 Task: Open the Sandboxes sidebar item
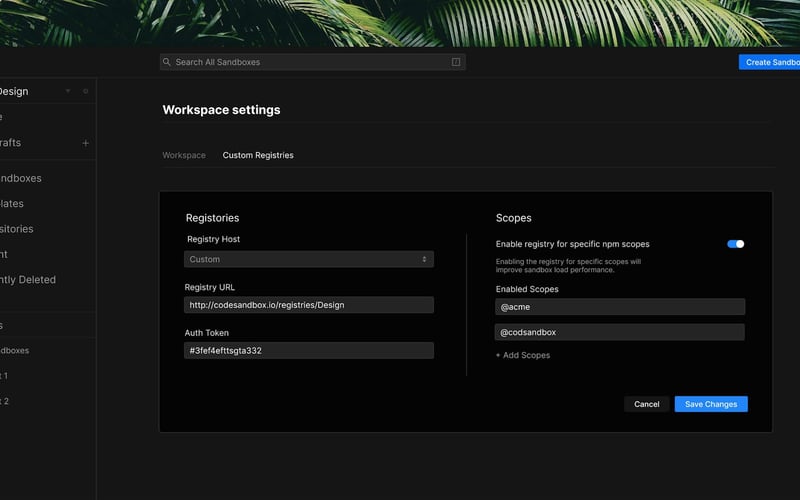pos(20,178)
